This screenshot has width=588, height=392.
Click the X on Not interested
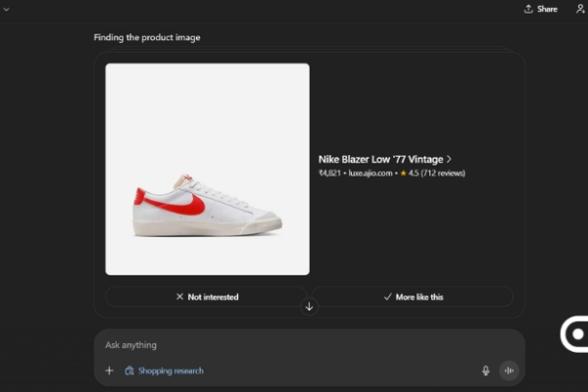(179, 297)
